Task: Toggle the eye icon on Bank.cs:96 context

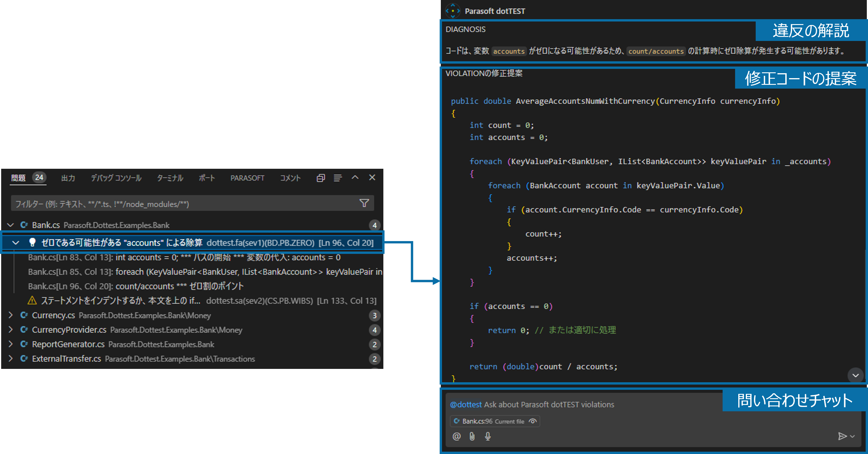Action: pyautogui.click(x=533, y=421)
